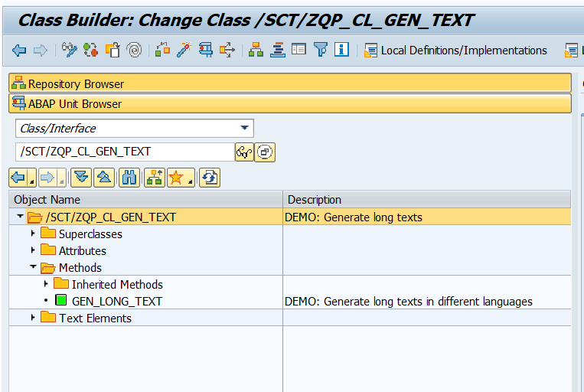Click the Refresh object list icon
The image size is (584, 392).
209,178
